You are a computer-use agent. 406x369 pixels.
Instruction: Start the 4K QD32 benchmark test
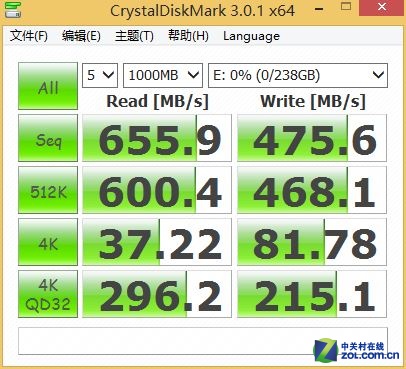(48, 294)
